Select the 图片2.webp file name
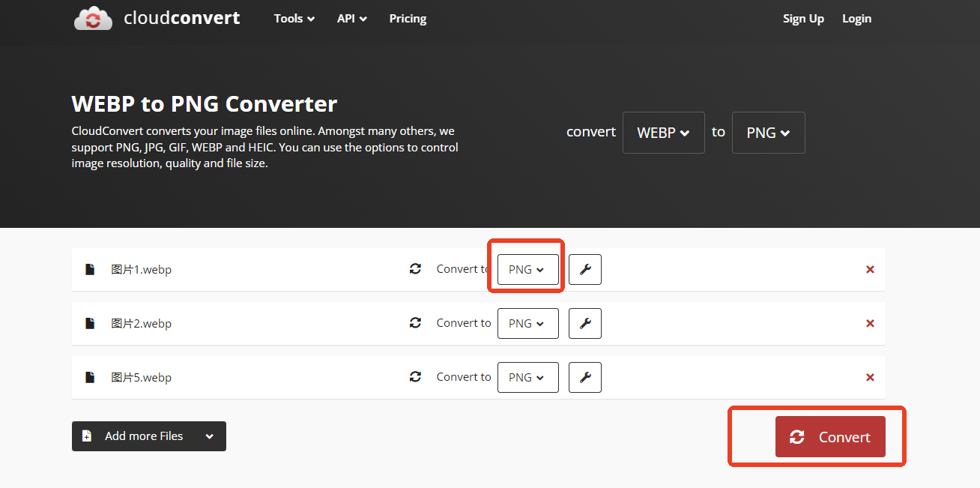980x488 pixels. pyautogui.click(x=142, y=324)
